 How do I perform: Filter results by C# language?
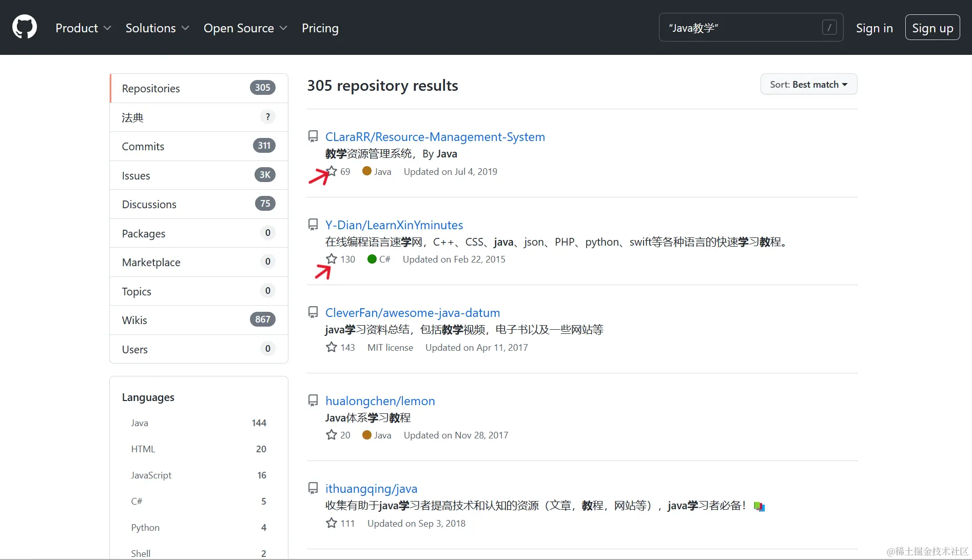199,502
